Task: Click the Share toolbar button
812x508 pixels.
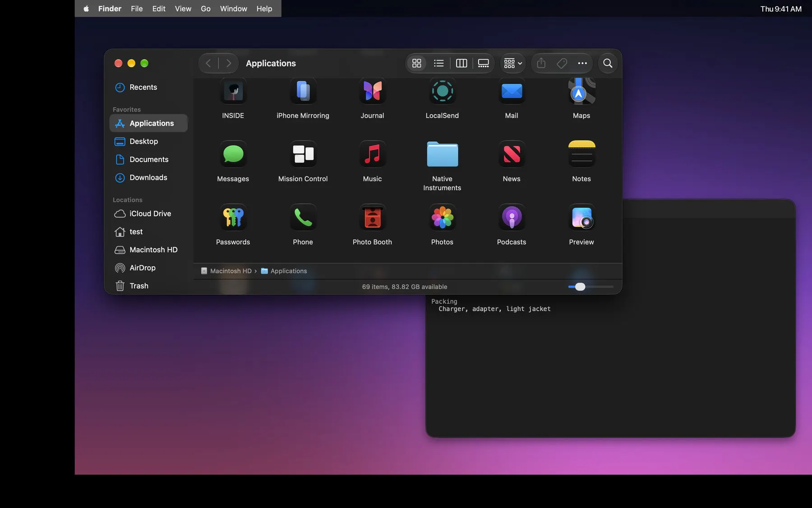Action: point(541,63)
